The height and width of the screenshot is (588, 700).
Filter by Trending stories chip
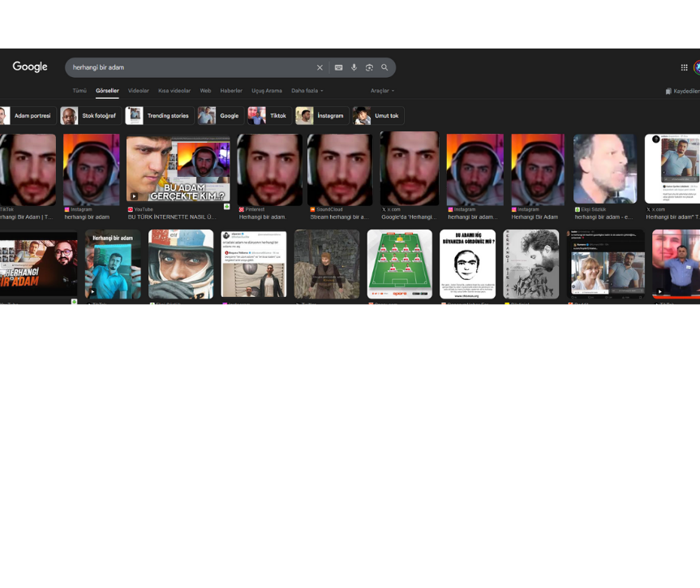click(x=159, y=116)
